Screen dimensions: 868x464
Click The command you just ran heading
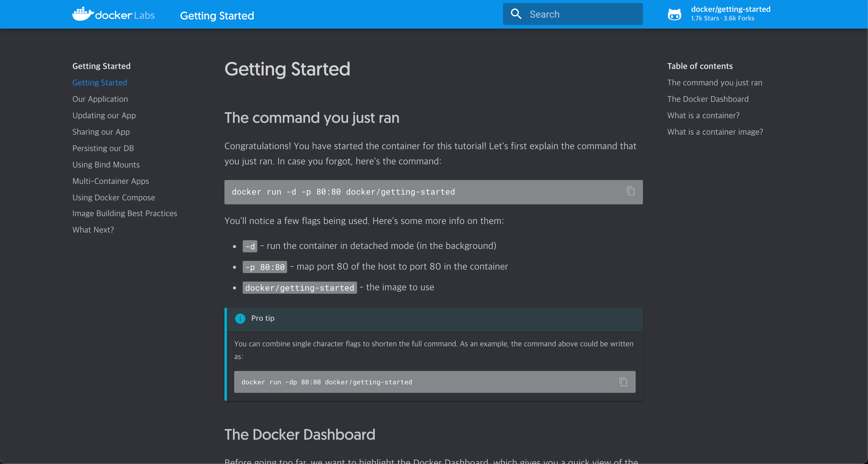[312, 118]
